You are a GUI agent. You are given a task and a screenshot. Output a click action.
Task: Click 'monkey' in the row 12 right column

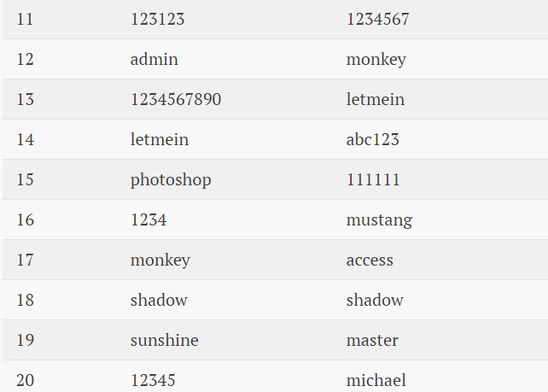click(376, 60)
